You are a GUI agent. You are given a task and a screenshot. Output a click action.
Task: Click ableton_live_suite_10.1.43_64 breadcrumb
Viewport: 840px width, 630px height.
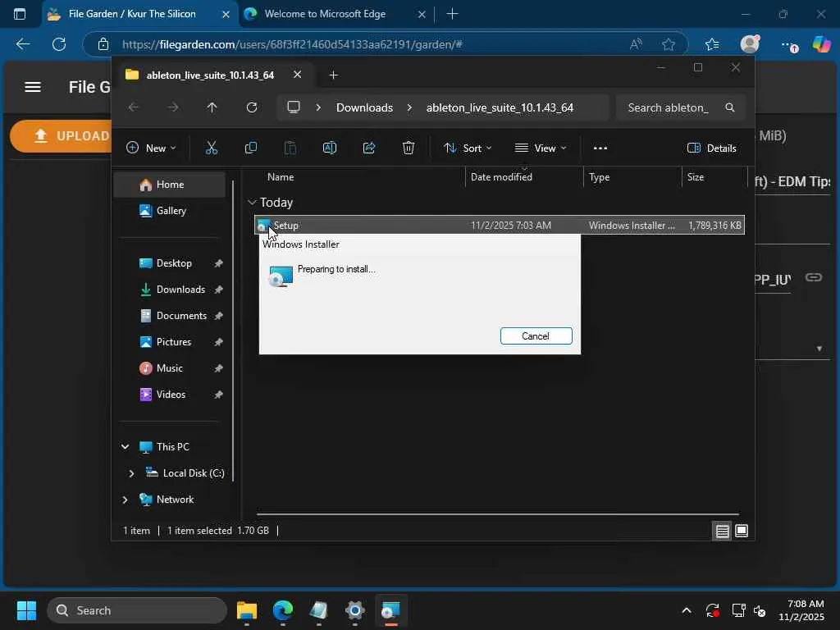[500, 107]
